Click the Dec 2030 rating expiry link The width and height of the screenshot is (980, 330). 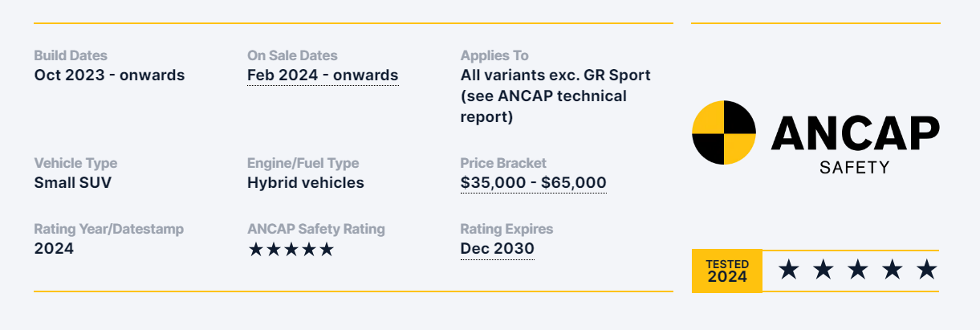point(497,249)
